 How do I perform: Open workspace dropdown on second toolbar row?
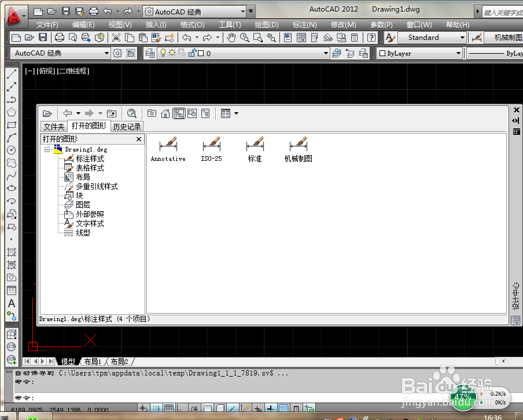[106, 53]
